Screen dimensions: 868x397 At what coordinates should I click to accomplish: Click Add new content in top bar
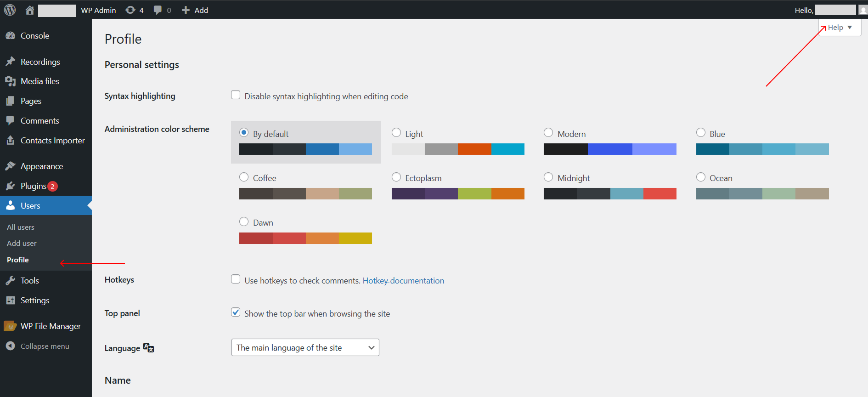[x=195, y=10]
